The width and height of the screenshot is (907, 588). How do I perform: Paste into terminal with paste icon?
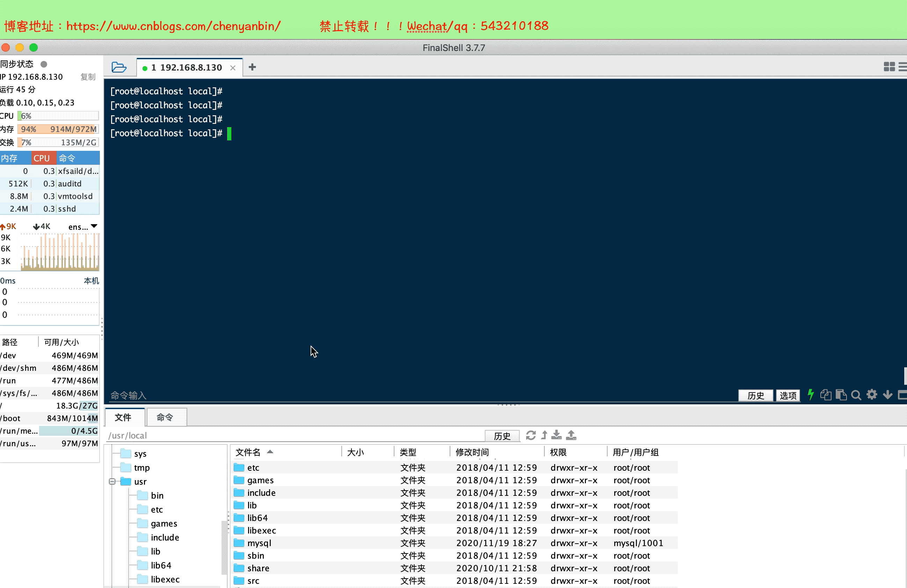click(x=841, y=395)
